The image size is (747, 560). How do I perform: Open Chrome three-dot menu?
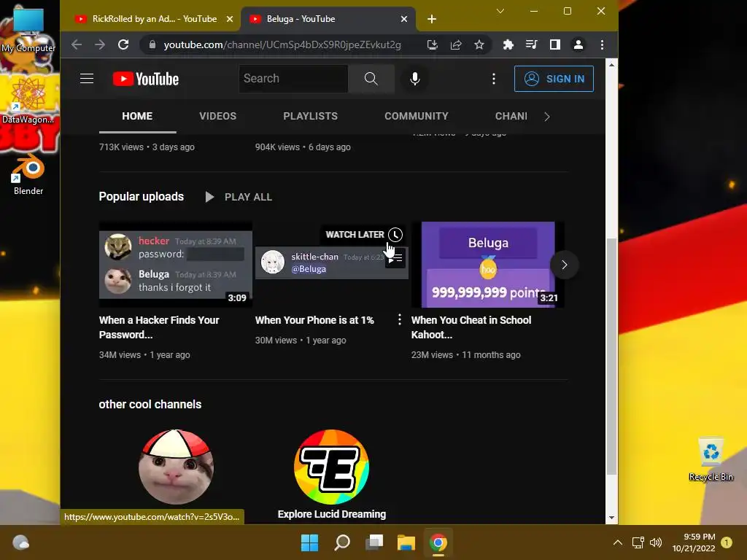coord(602,44)
